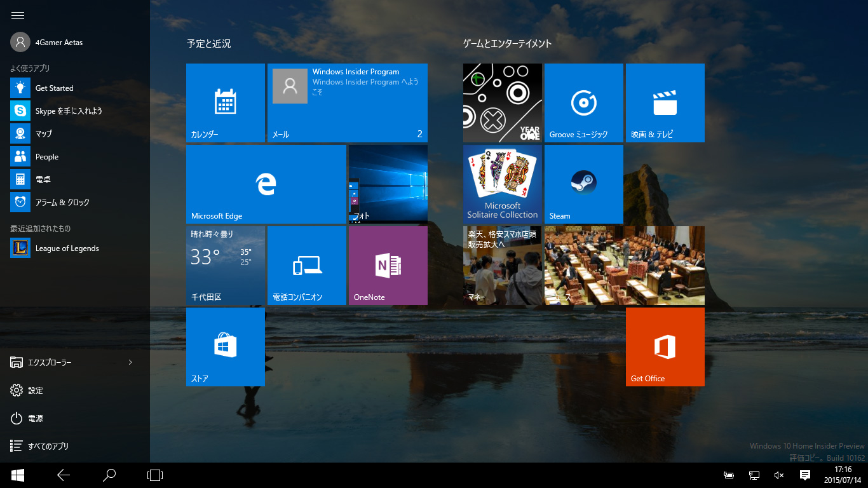Click the Get Office tile
Screen dimensions: 868x488
pyautogui.click(x=665, y=346)
